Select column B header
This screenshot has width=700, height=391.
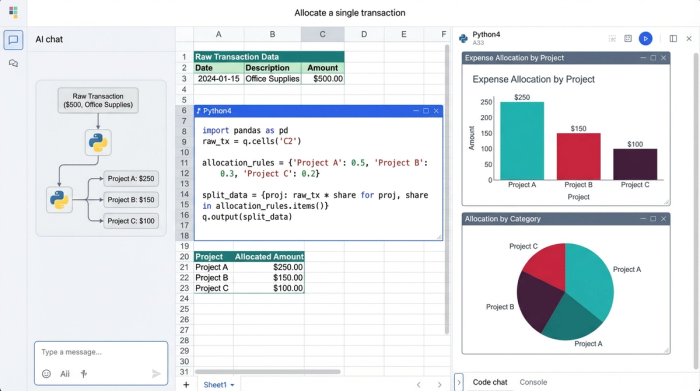pyautogui.click(x=272, y=34)
